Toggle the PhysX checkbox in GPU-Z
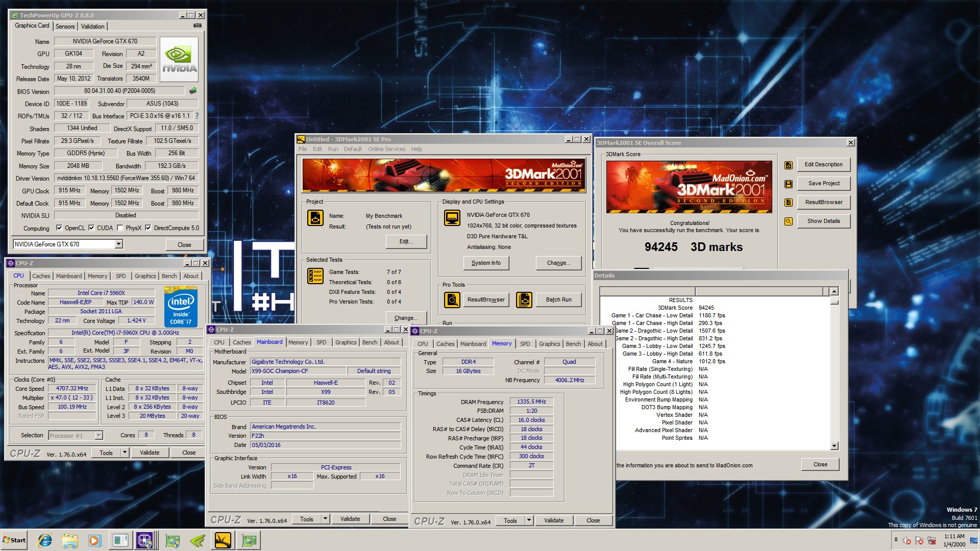 tap(120, 228)
